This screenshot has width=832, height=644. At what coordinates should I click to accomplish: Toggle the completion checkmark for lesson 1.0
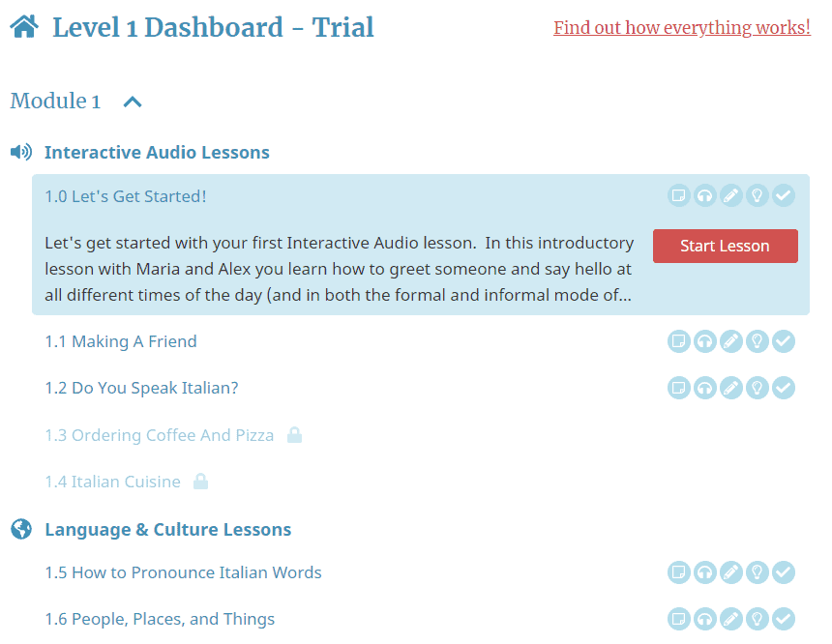pyautogui.click(x=783, y=195)
